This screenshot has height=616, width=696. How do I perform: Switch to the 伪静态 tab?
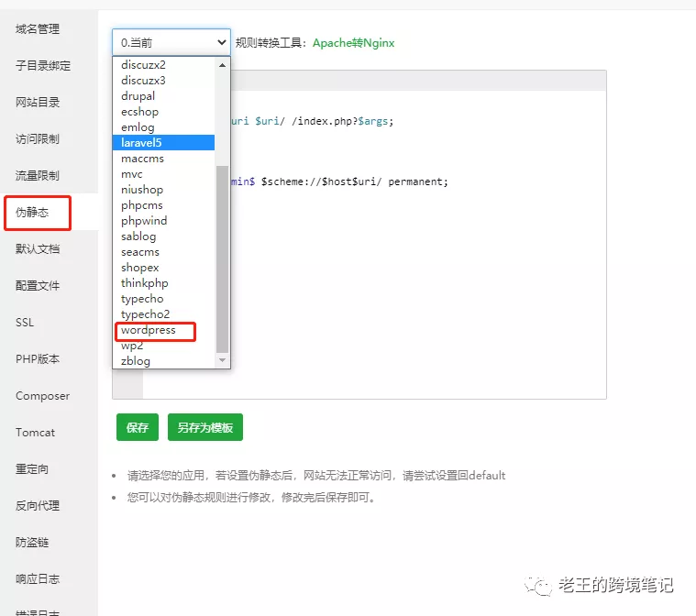pyautogui.click(x=32, y=213)
